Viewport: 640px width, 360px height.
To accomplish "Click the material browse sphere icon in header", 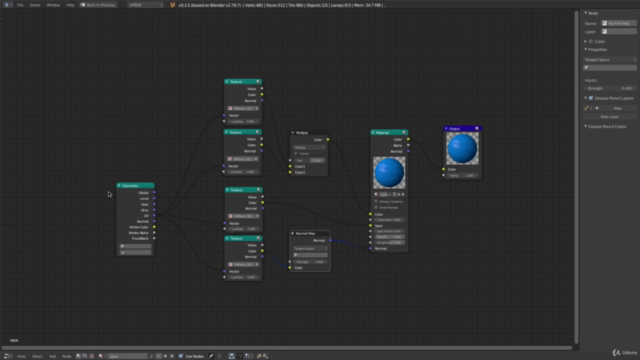I will click(101, 356).
